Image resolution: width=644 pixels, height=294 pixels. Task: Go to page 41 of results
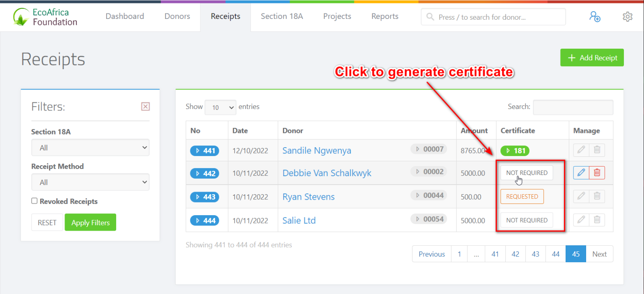[495, 254]
